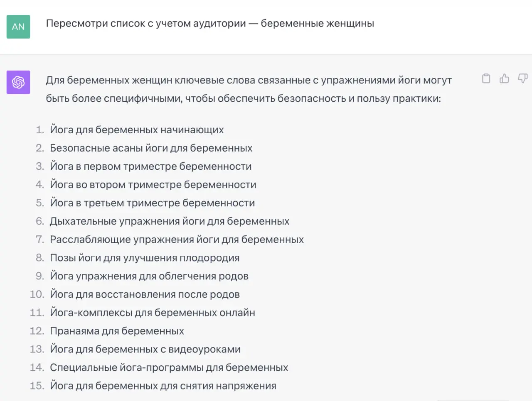532x401 pixels.
Task: Select item 1 Йога для беременных начинающих
Action: tap(137, 130)
